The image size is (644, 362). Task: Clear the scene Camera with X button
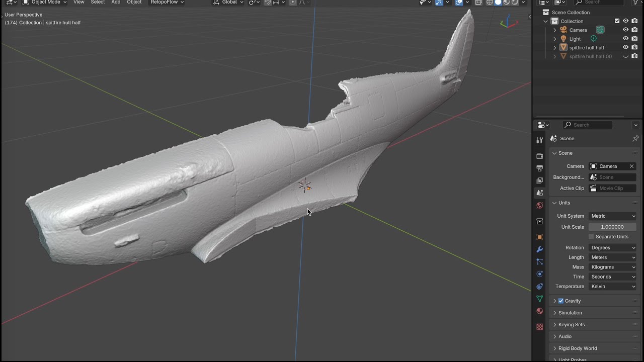631,166
